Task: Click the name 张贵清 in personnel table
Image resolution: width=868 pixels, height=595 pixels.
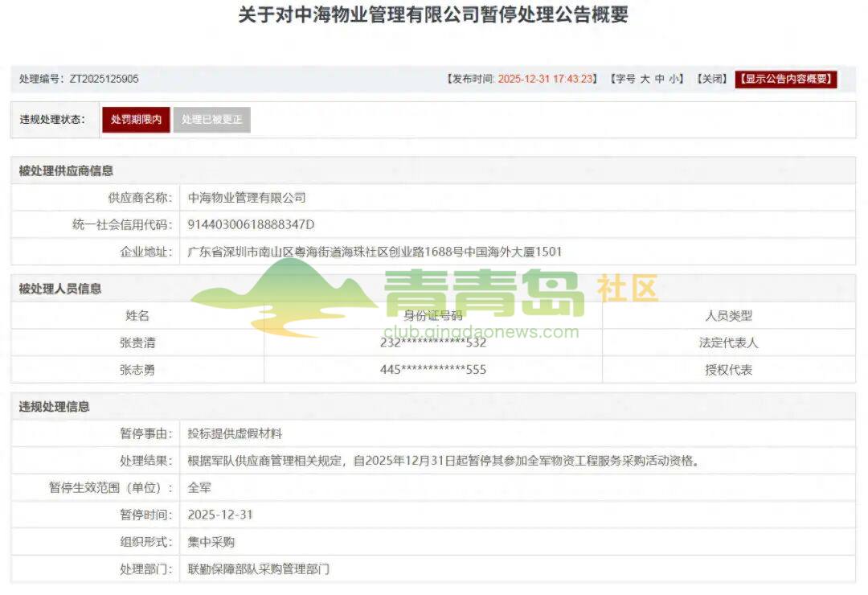Action: pos(137,343)
